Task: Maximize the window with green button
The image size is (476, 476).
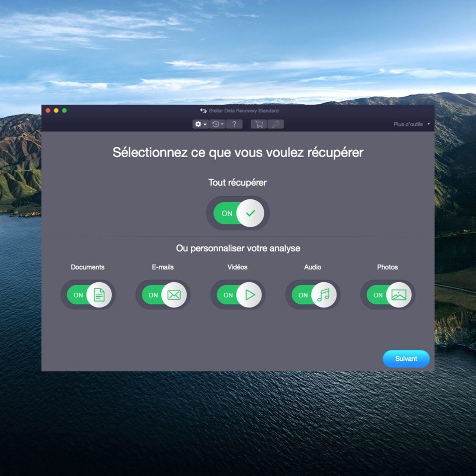Action: pos(64,110)
